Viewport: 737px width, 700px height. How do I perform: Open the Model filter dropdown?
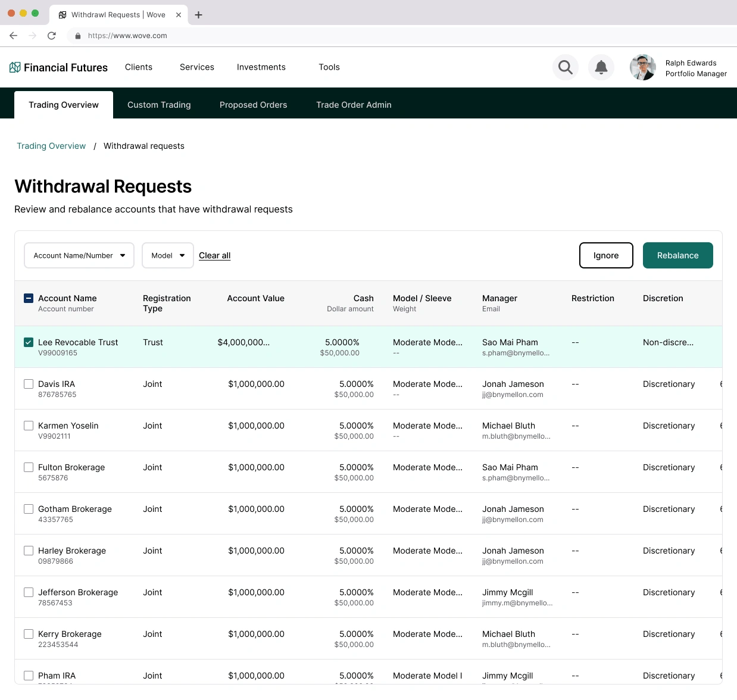(168, 255)
